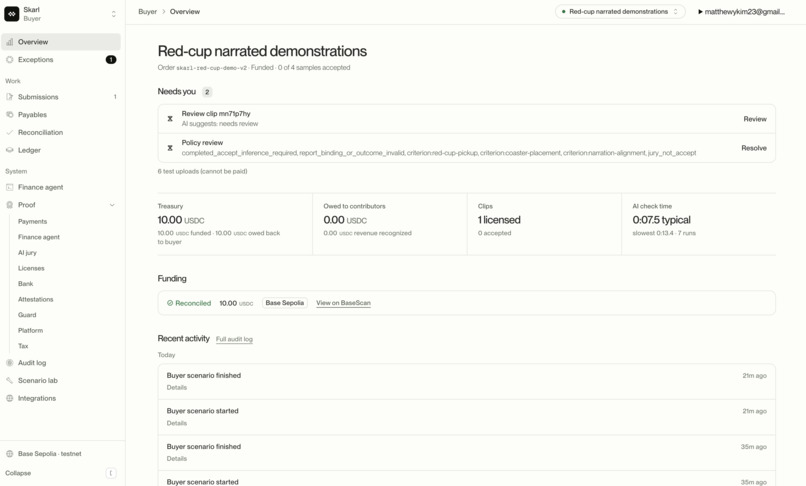The width and height of the screenshot is (806, 486).
Task: Open the Red-cup narrated demonstrations order dropdown
Action: [620, 11]
